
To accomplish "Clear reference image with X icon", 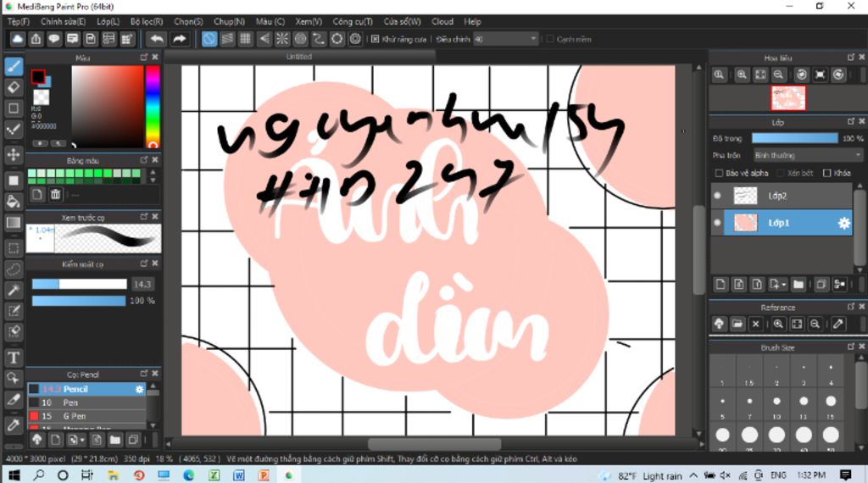I will tap(755, 325).
